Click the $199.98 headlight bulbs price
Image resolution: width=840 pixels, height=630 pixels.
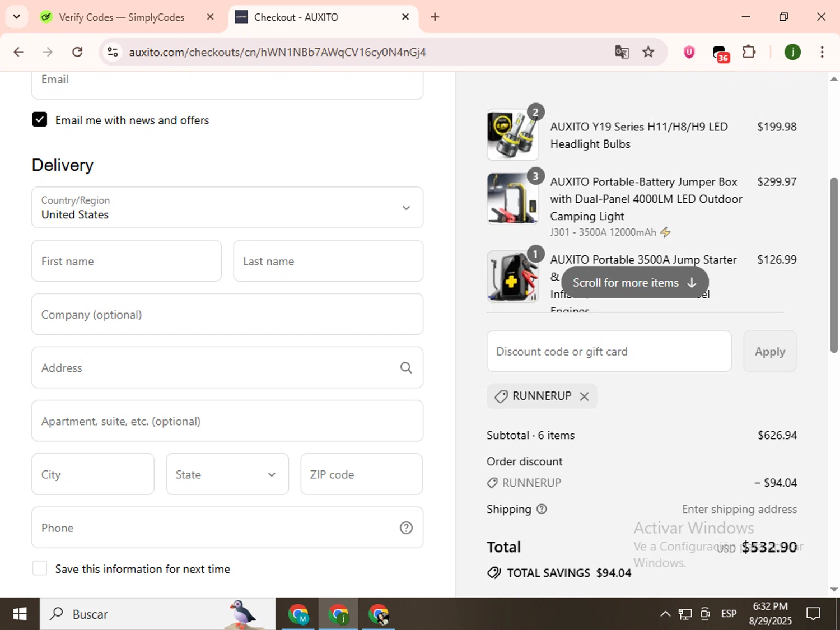point(777,127)
